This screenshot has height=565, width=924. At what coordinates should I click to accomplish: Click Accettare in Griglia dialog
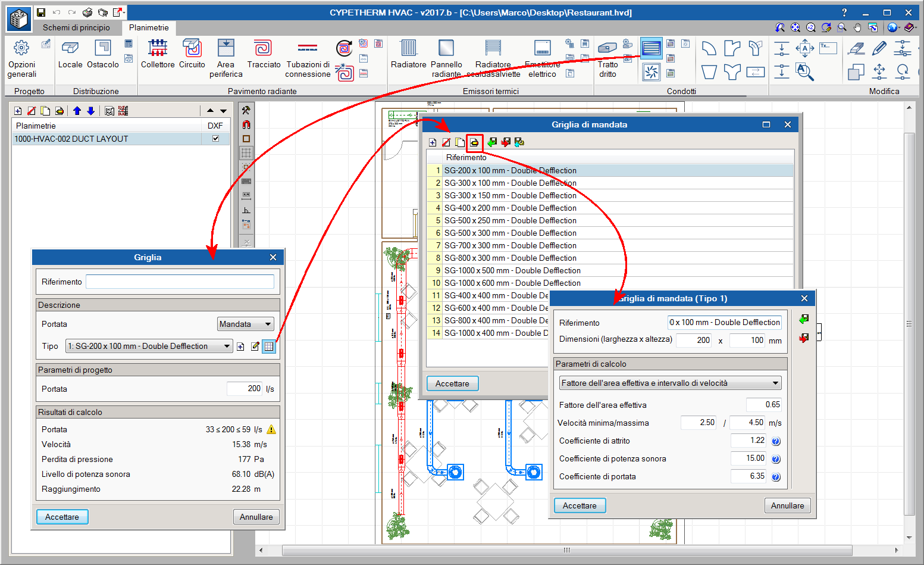(x=62, y=517)
